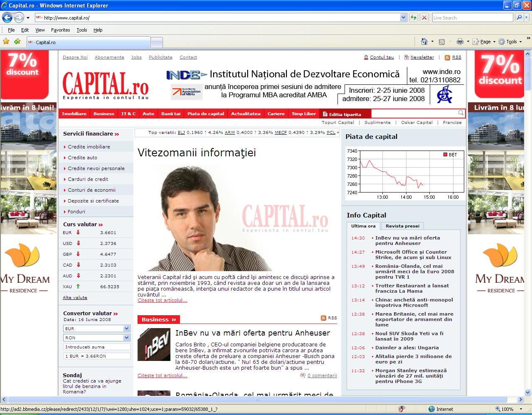Click Citeste tot articolul under Vitezomanii article
The width and height of the screenshot is (532, 415).
(162, 300)
